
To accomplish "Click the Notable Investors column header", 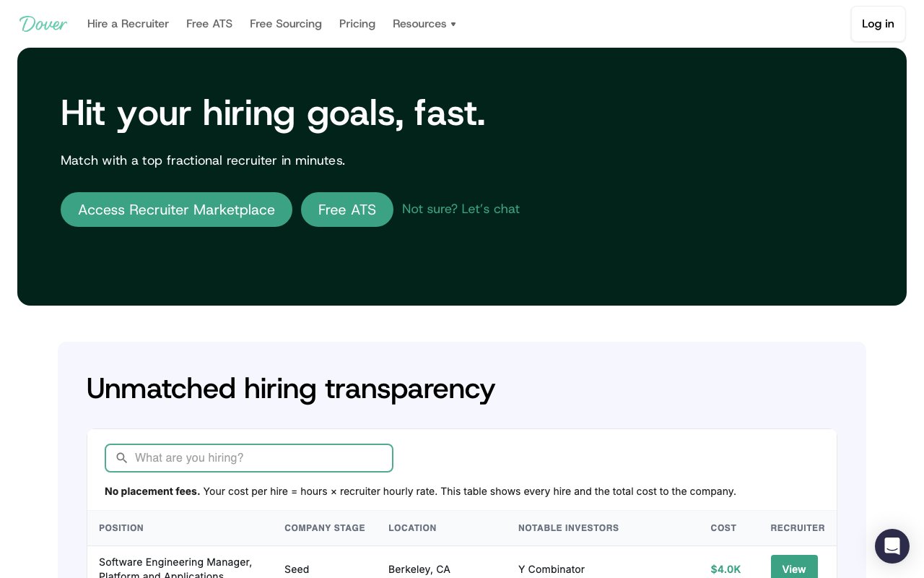I will click(568, 528).
